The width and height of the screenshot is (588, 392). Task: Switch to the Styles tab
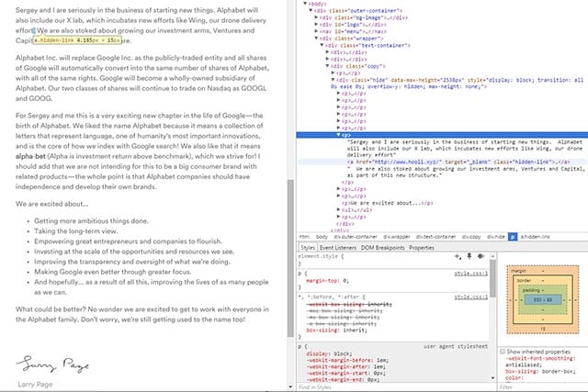pyautogui.click(x=308, y=248)
